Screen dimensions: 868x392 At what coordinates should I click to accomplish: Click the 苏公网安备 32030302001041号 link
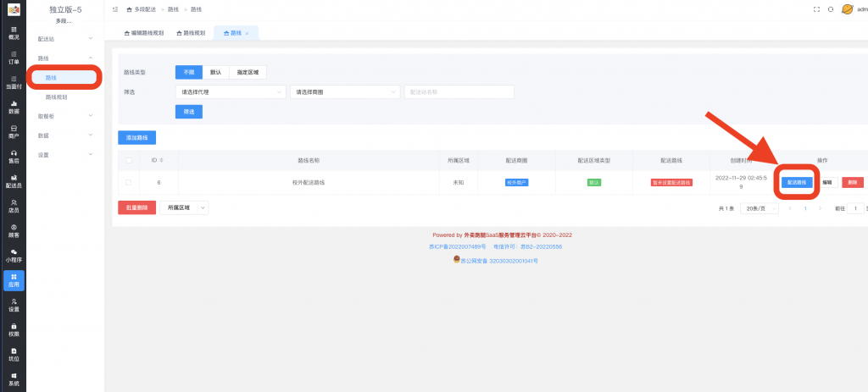click(x=499, y=261)
